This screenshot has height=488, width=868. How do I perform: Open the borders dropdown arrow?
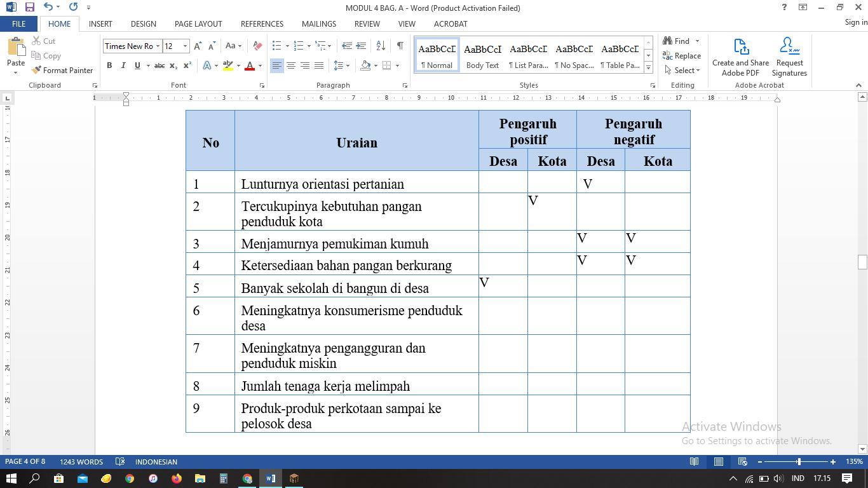pos(397,65)
